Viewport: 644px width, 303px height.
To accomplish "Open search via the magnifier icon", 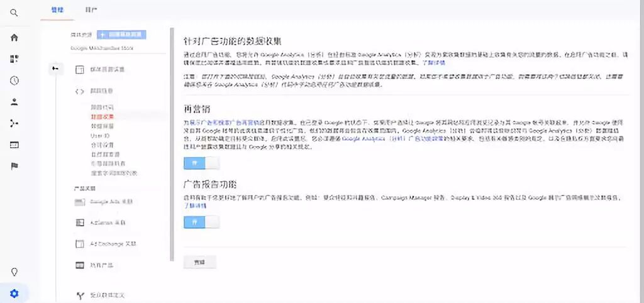I will [x=14, y=13].
